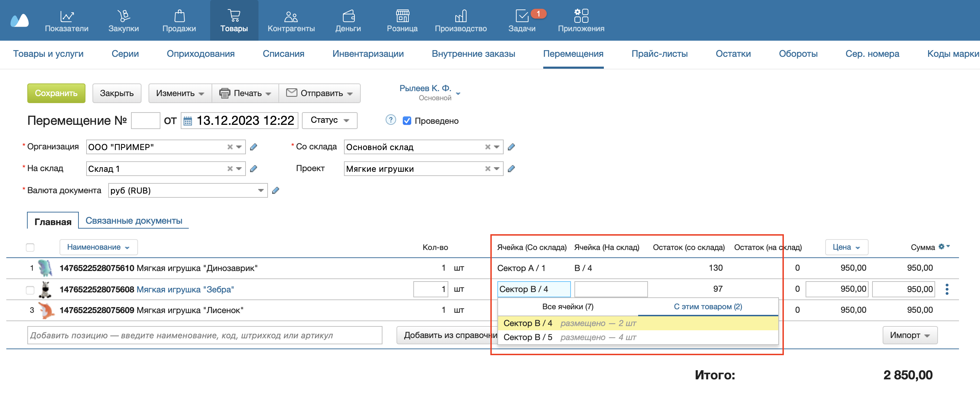Go to Задачи with notification badge
Screen dimensions: 980x399
[522, 17]
